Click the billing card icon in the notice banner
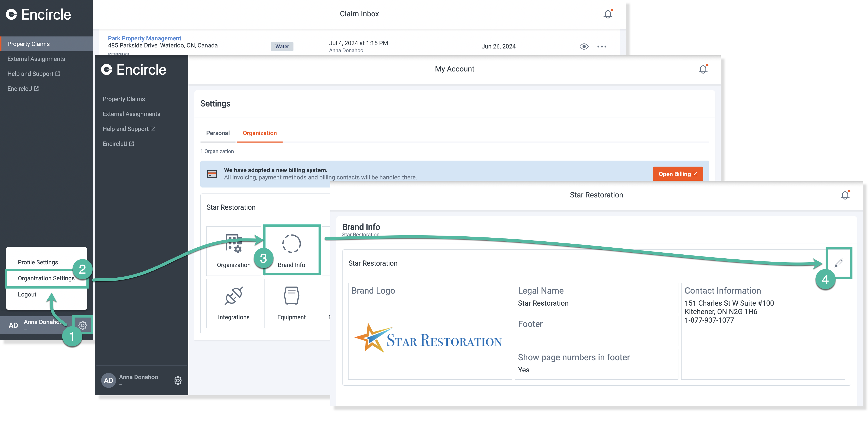This screenshot has height=421, width=868. pos(212,174)
